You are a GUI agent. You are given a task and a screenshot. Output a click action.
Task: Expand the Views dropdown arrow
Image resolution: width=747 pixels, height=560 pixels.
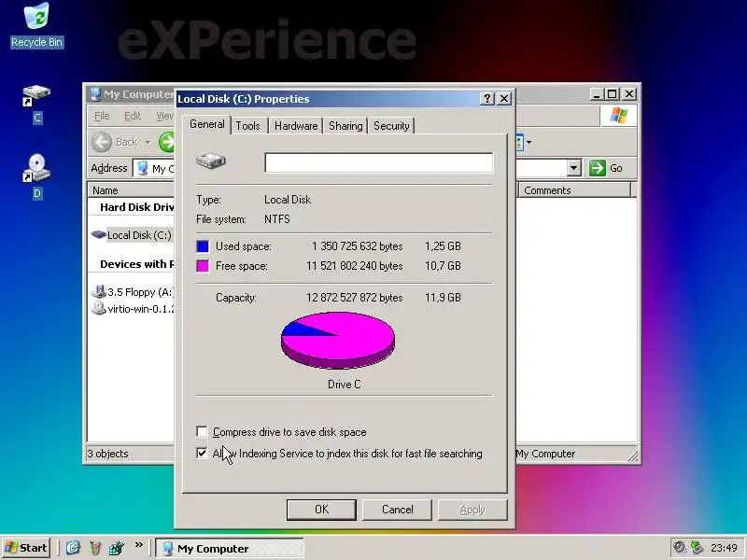point(529,142)
